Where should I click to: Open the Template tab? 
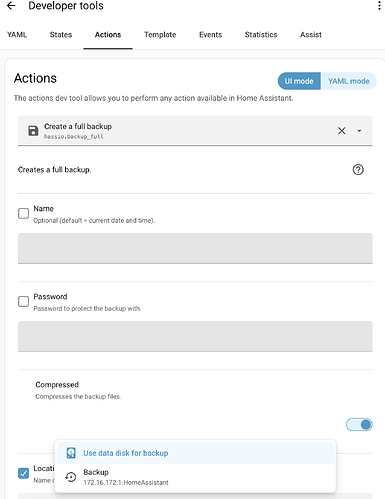coord(160,35)
